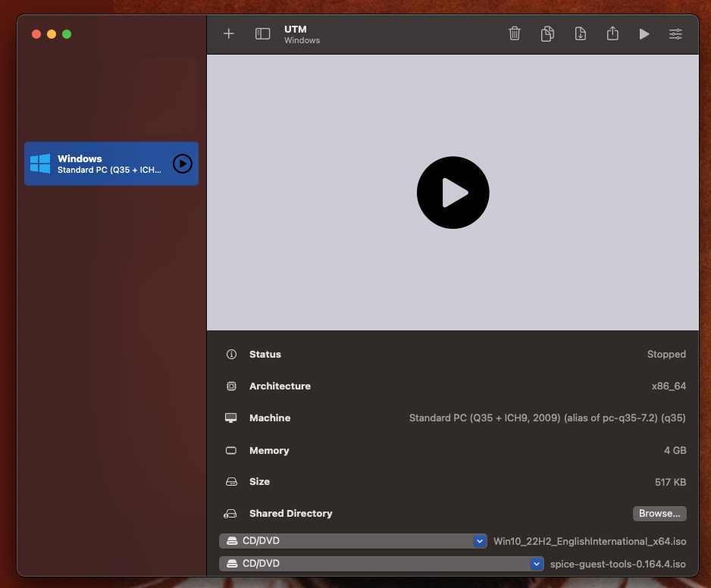Click the move VM download-arrow icon

coord(580,33)
